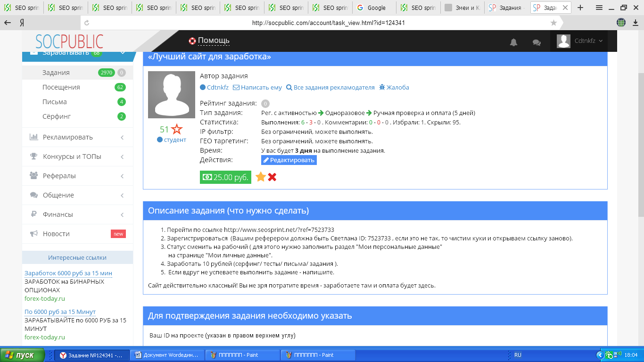Switch to the Задание №124341 taskbar window
Screen dimensions: 644x362
[91, 355]
